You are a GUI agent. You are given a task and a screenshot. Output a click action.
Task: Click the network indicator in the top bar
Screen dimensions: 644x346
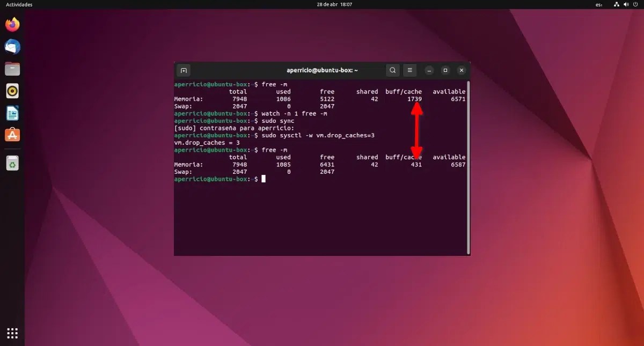click(616, 4)
